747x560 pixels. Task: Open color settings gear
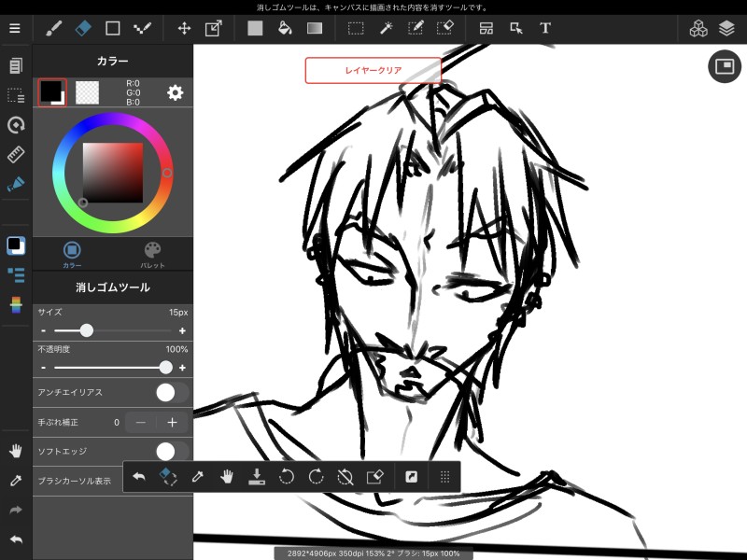tap(175, 92)
